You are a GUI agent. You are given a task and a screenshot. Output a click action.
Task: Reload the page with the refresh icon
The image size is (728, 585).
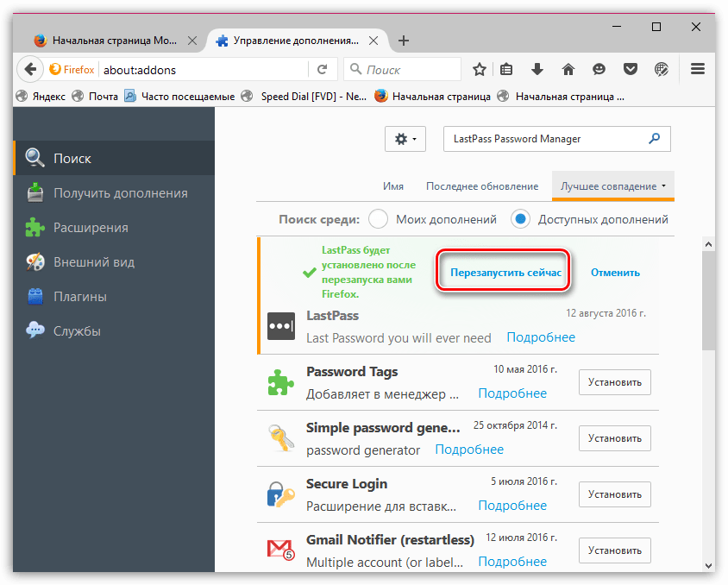(x=323, y=70)
